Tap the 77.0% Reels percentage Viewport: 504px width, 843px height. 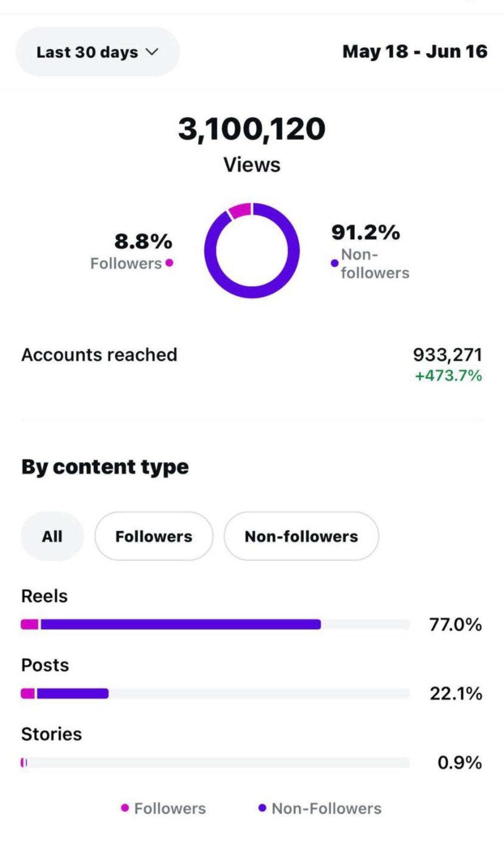(x=455, y=624)
